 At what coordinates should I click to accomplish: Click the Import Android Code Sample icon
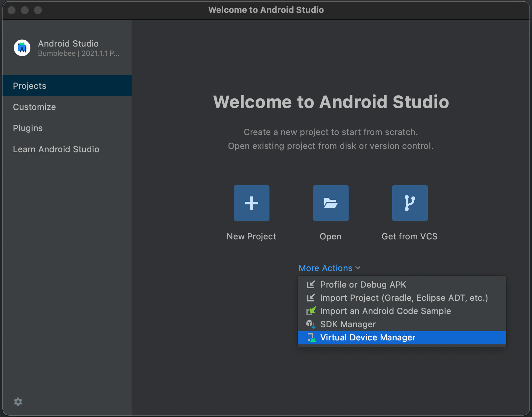[311, 311]
